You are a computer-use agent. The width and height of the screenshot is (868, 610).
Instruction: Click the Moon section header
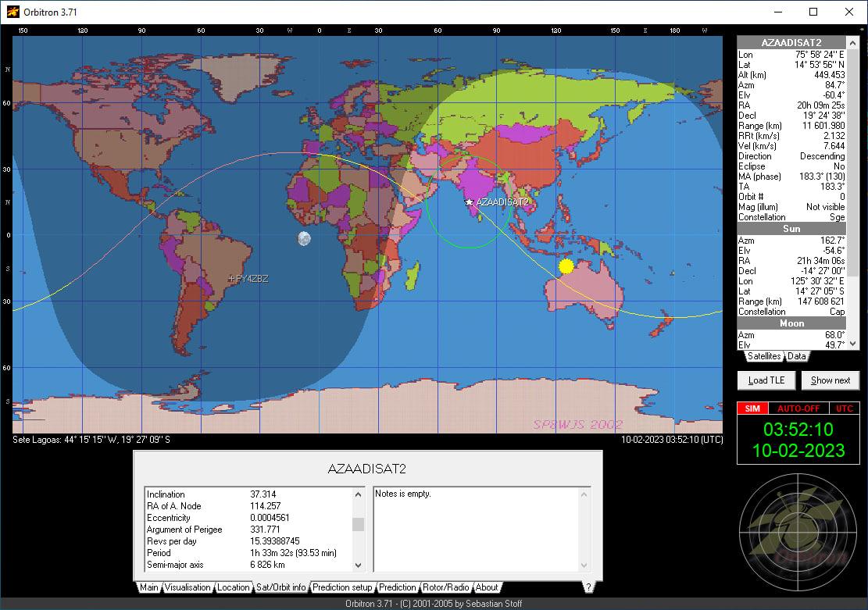click(x=791, y=323)
